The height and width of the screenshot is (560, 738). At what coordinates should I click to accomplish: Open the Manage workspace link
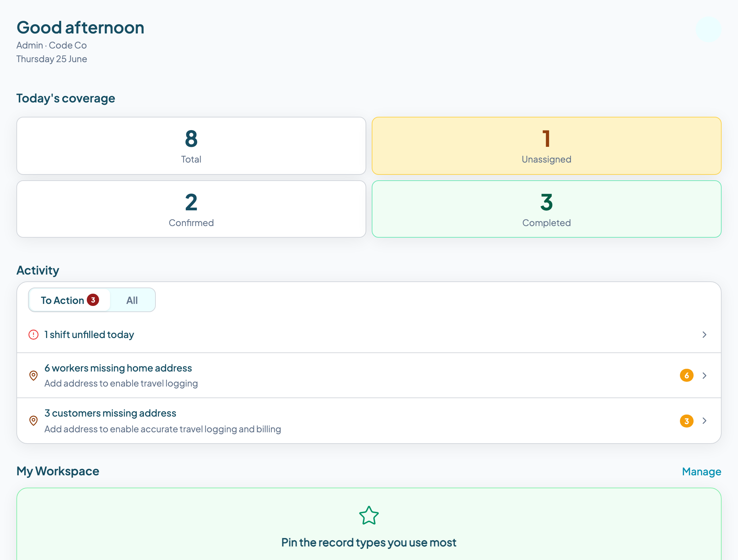(701, 472)
